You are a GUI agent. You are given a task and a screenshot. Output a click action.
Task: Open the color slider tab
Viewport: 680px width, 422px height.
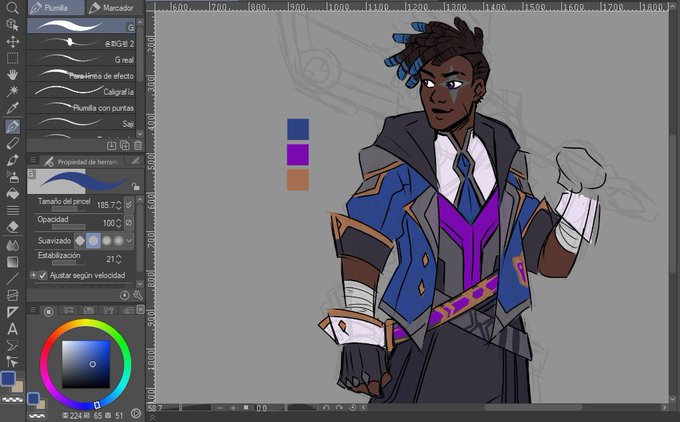68,311
